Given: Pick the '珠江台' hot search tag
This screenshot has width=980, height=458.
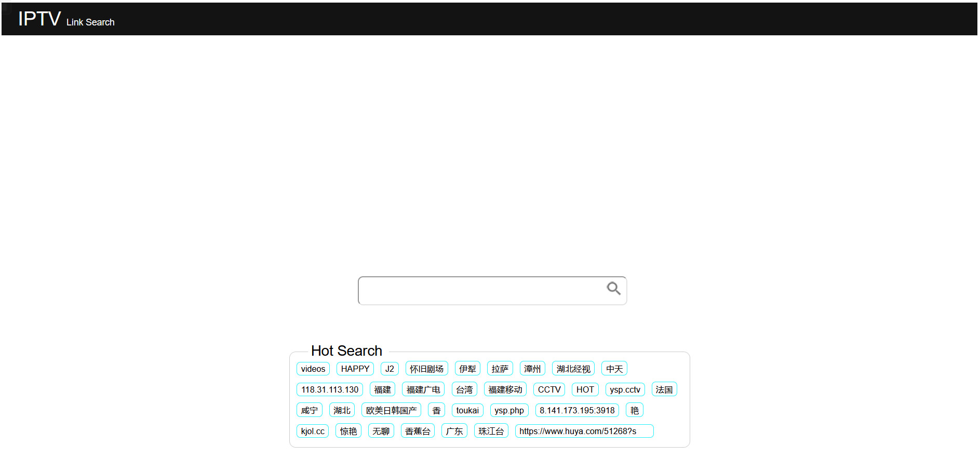Looking at the screenshot, I should pyautogui.click(x=491, y=431).
